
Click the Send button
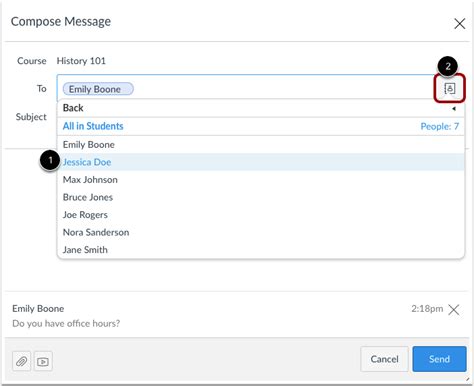[x=439, y=359]
